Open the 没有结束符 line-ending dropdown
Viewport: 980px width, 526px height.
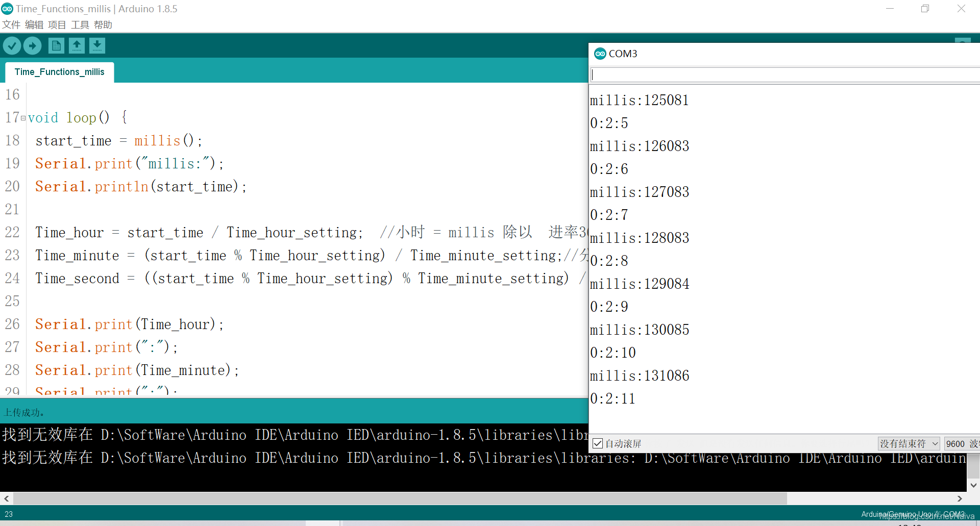pyautogui.click(x=908, y=443)
